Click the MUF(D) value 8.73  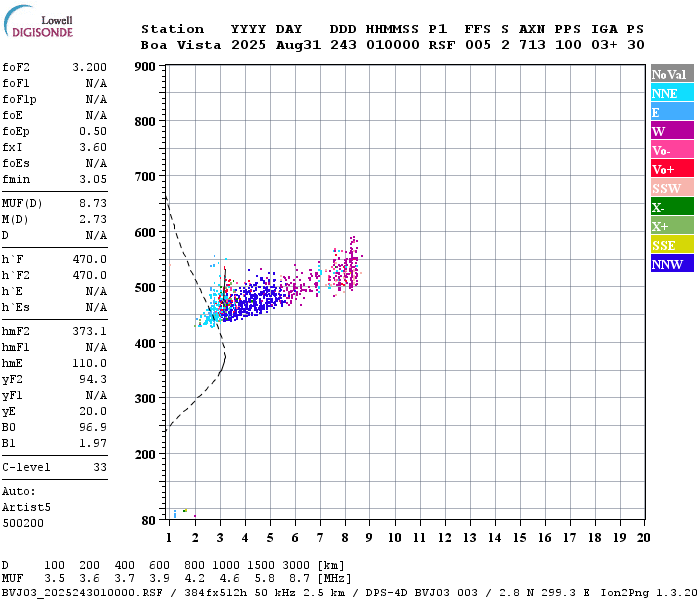pyautogui.click(x=93, y=204)
